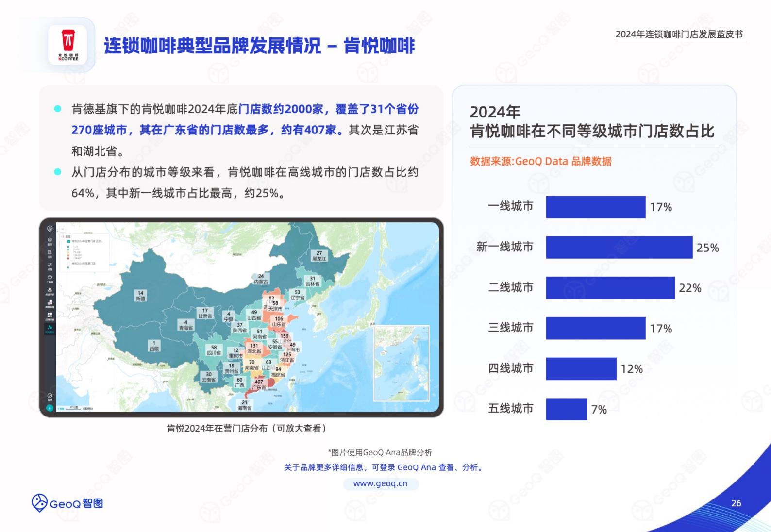Click the 福建省 94 map label
The width and height of the screenshot is (771, 532).
(278, 372)
